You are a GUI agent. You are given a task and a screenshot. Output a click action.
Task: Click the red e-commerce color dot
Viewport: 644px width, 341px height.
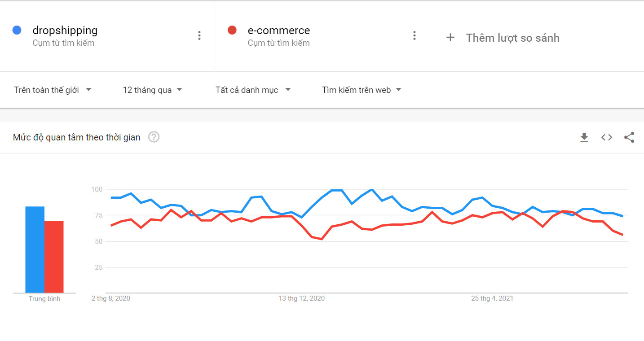232,31
